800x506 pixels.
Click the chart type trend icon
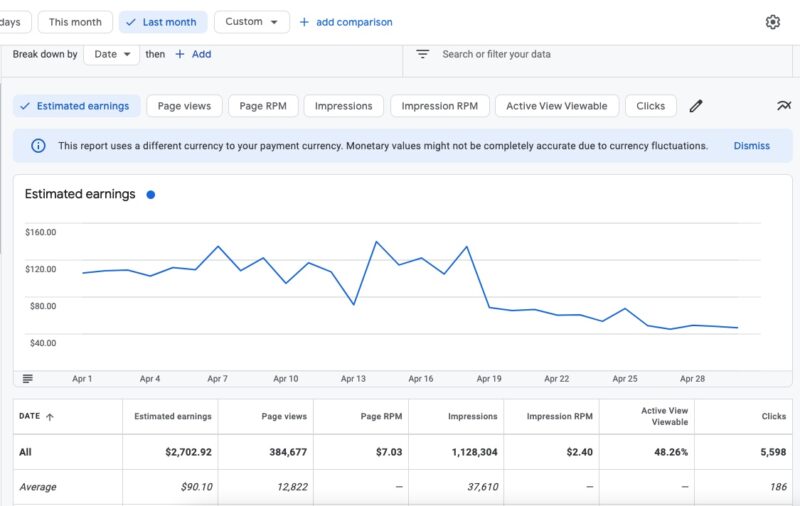[x=784, y=106]
